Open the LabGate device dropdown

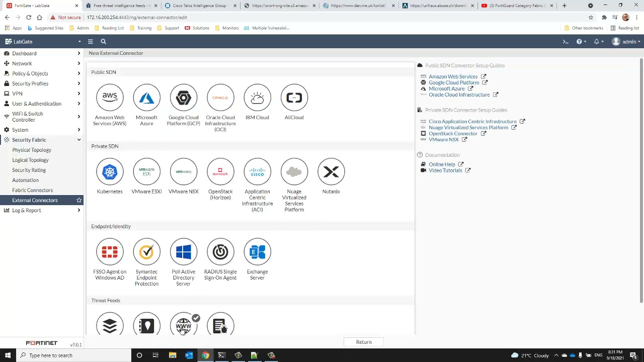[42, 42]
